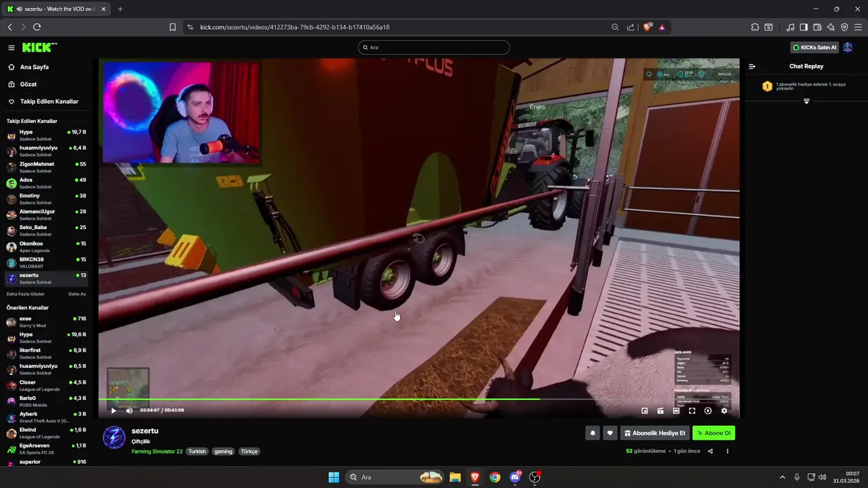
Task: Open Okonikoo Apex Legends channel
Action: click(46, 246)
